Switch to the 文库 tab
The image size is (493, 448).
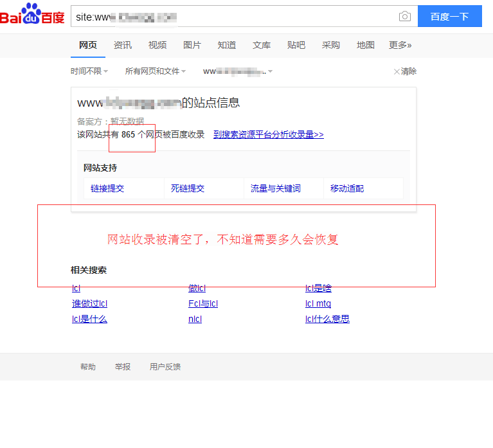262,45
